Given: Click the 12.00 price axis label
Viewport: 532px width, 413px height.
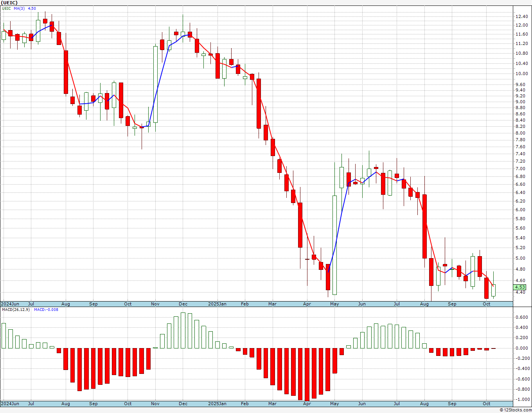Looking at the screenshot, I should (x=521, y=25).
